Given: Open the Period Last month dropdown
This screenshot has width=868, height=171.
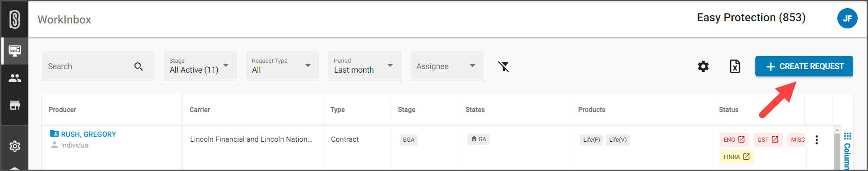Looking at the screenshot, I should 365,66.
